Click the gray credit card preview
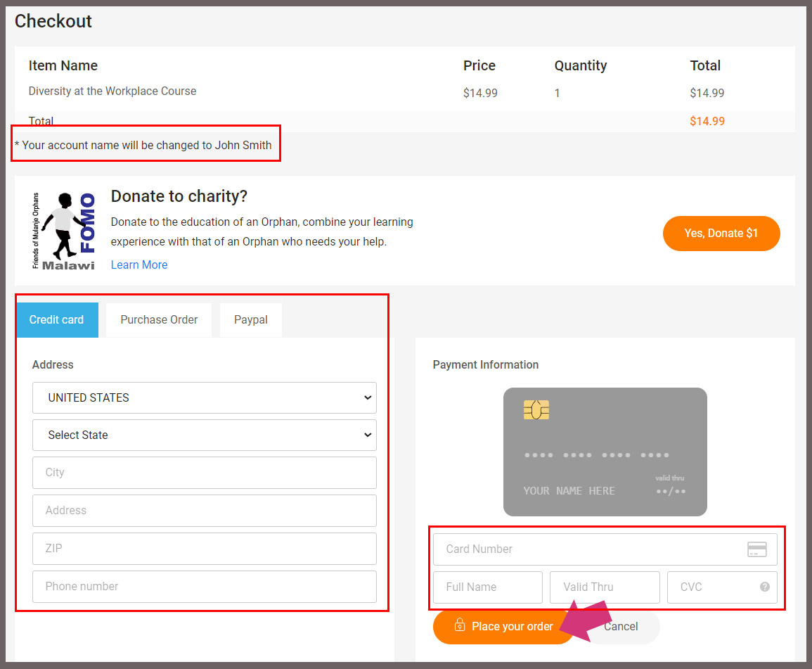 605,452
